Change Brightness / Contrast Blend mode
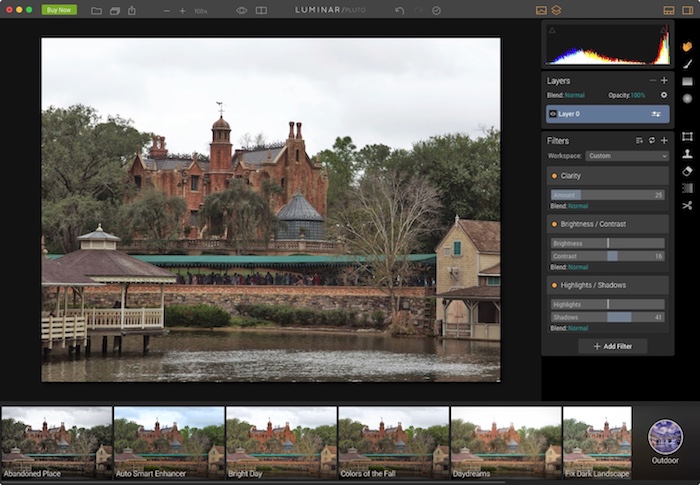This screenshot has width=700, height=485. click(x=578, y=267)
